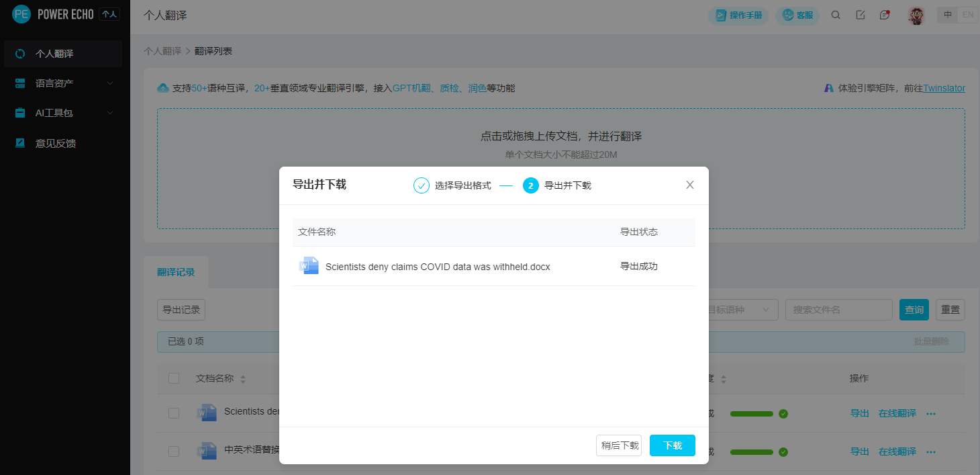This screenshot has height=475, width=980.
Task: Expand the 目标语种 dropdown
Action: (740, 309)
